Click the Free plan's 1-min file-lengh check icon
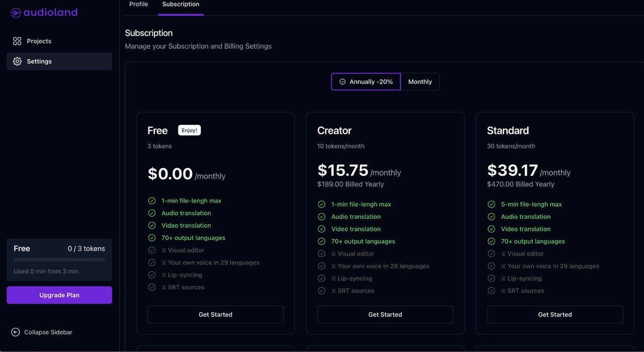This screenshot has width=644, height=352. click(152, 201)
